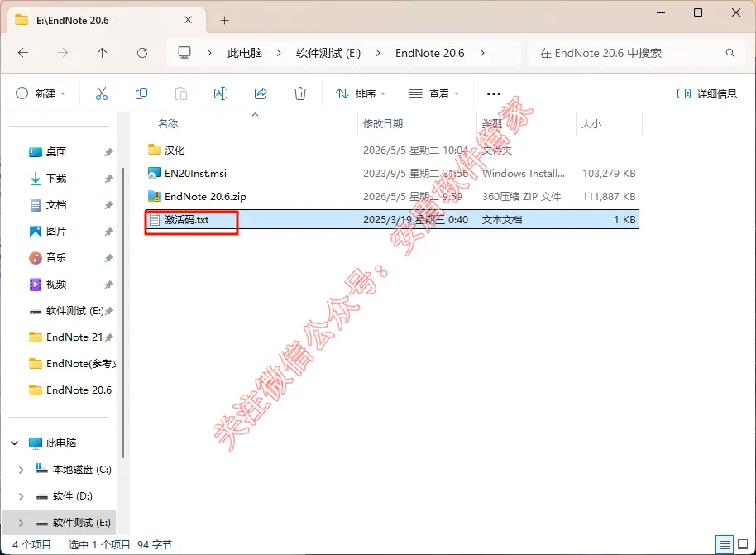Go up one folder level
756x555 pixels.
pos(103,53)
